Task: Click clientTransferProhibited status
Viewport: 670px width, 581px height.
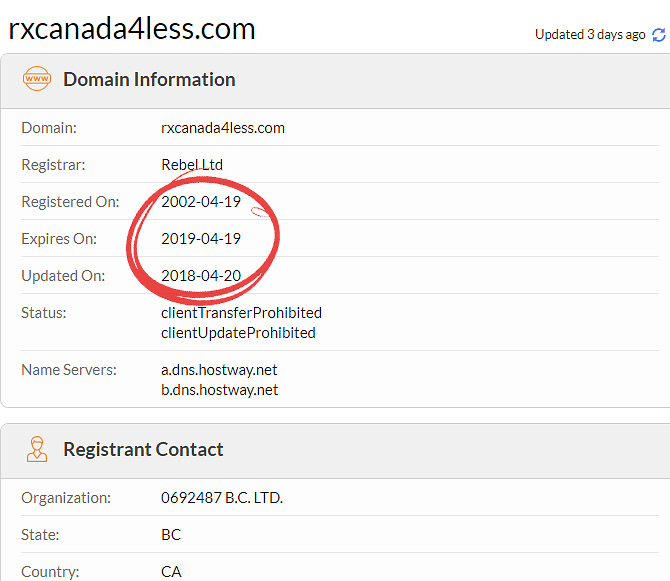Action: click(x=241, y=313)
